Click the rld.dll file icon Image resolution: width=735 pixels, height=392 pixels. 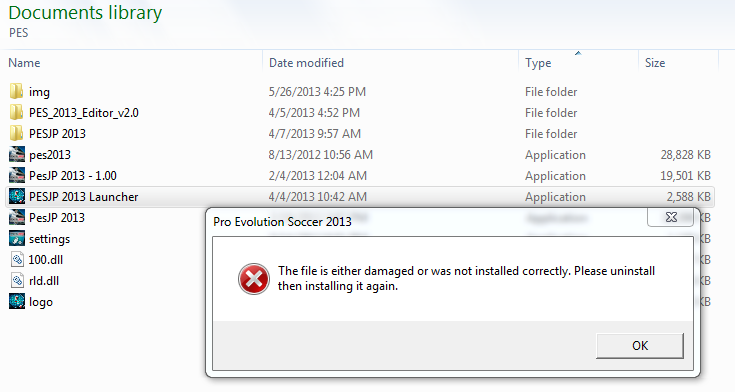(x=17, y=280)
